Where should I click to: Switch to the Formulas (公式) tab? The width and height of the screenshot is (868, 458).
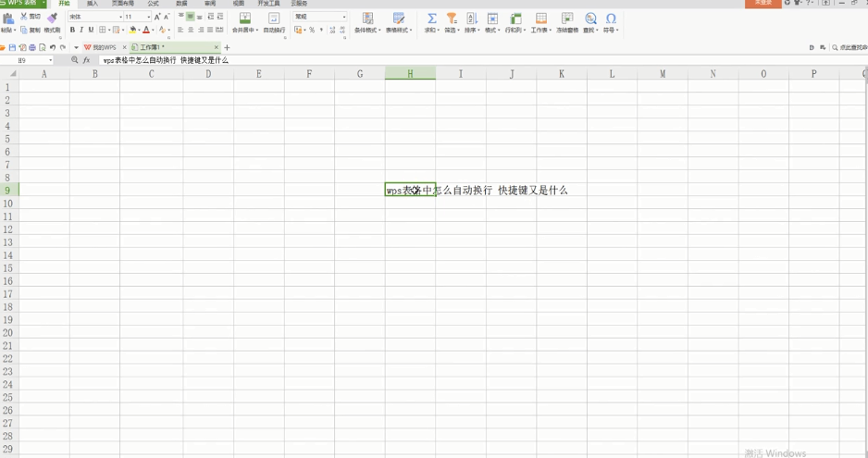[x=154, y=4]
